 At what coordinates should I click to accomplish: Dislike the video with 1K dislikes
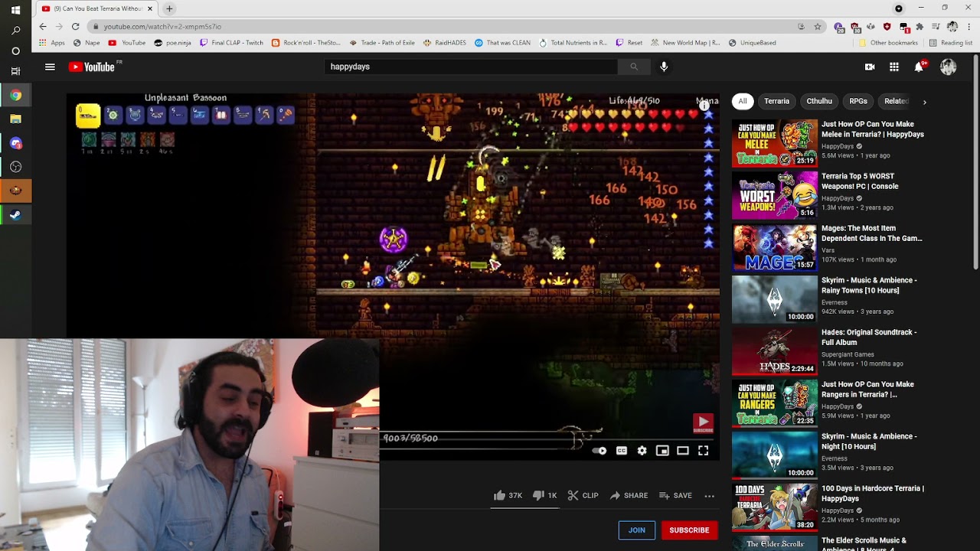click(x=544, y=495)
